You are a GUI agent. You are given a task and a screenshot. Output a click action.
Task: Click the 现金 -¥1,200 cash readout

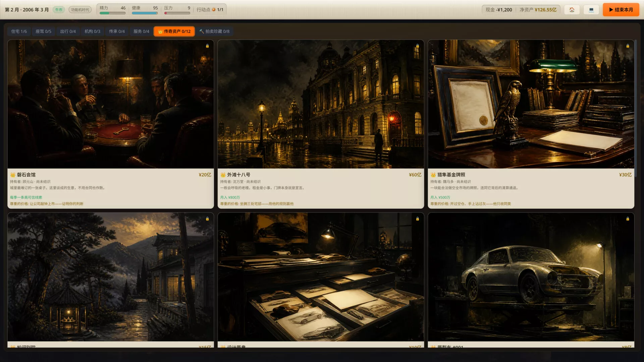(x=499, y=10)
